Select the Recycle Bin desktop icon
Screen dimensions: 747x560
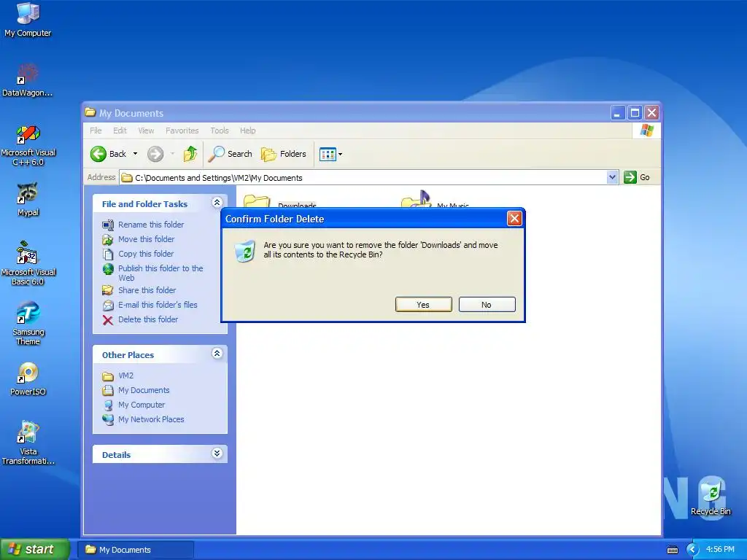pos(711,497)
